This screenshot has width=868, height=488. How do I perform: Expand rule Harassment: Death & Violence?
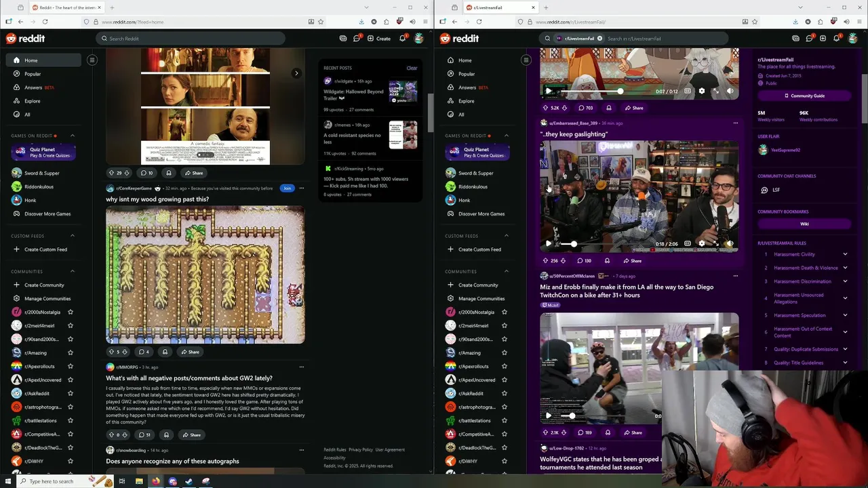[x=845, y=268]
